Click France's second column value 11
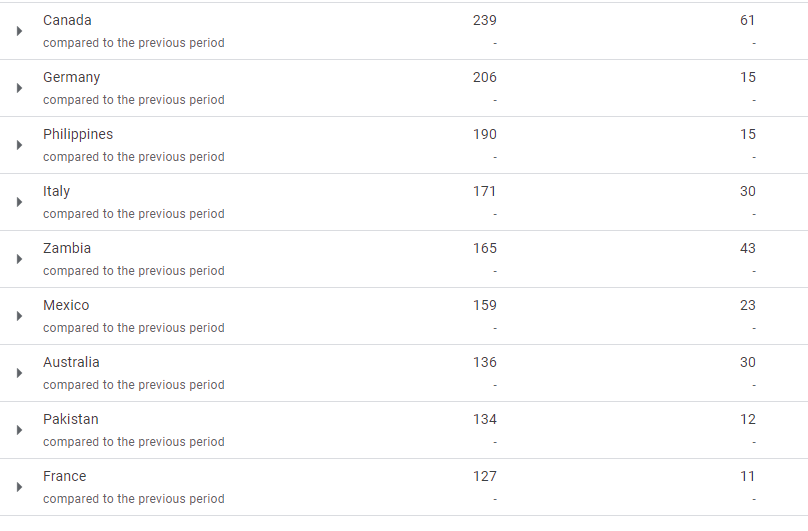 pyautogui.click(x=748, y=476)
